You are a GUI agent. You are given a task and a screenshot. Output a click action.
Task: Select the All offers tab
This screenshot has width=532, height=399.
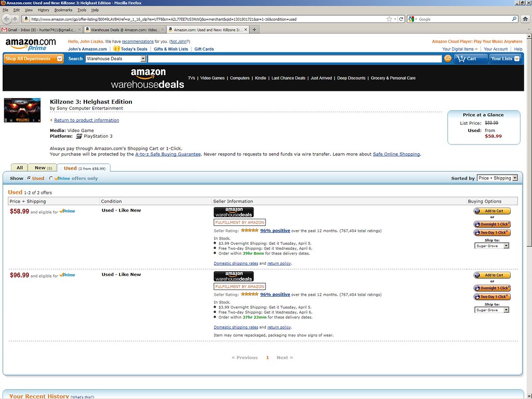tap(20, 168)
